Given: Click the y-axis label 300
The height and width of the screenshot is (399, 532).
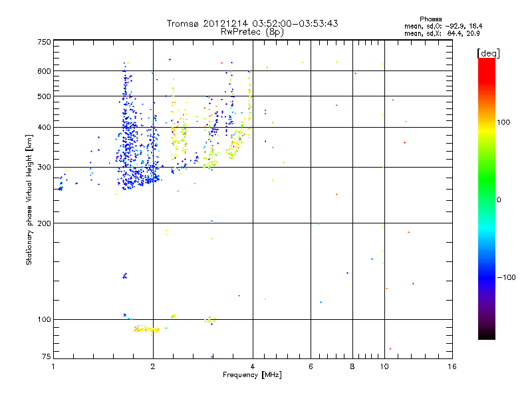Looking at the screenshot, I should coord(45,168).
